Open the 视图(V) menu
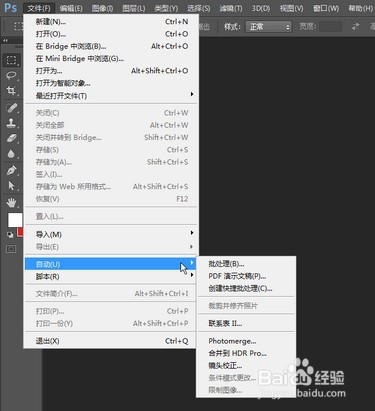 (x=292, y=8)
